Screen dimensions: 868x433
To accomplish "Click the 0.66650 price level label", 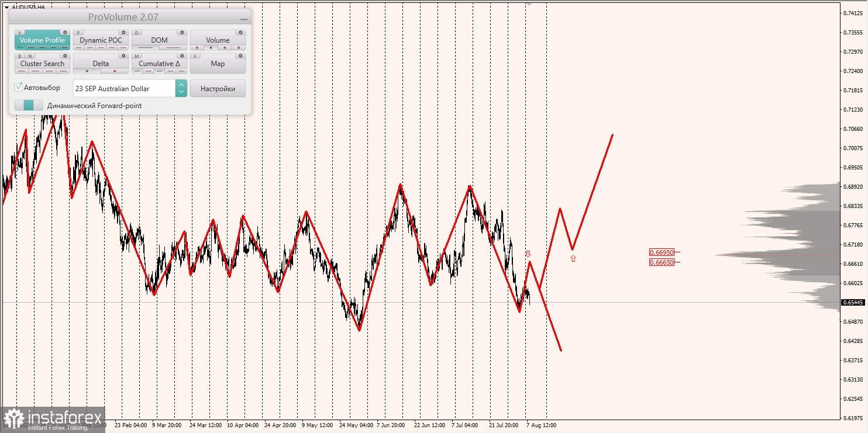I will click(662, 262).
